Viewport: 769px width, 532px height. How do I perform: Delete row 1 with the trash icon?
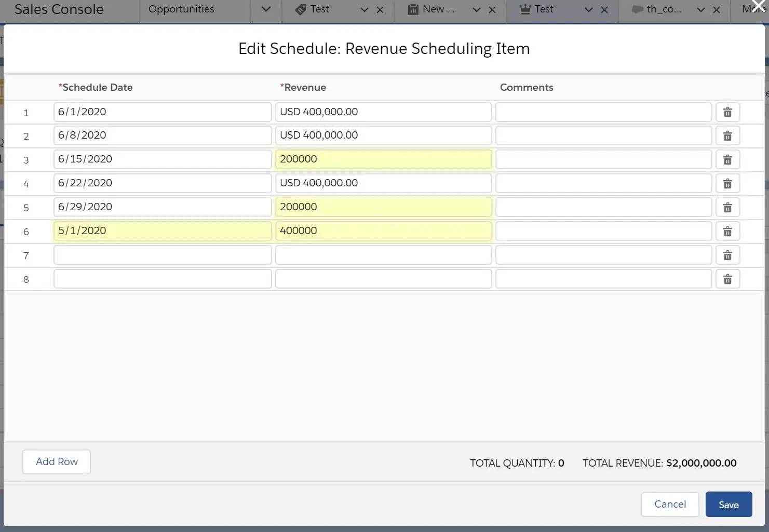coord(727,112)
